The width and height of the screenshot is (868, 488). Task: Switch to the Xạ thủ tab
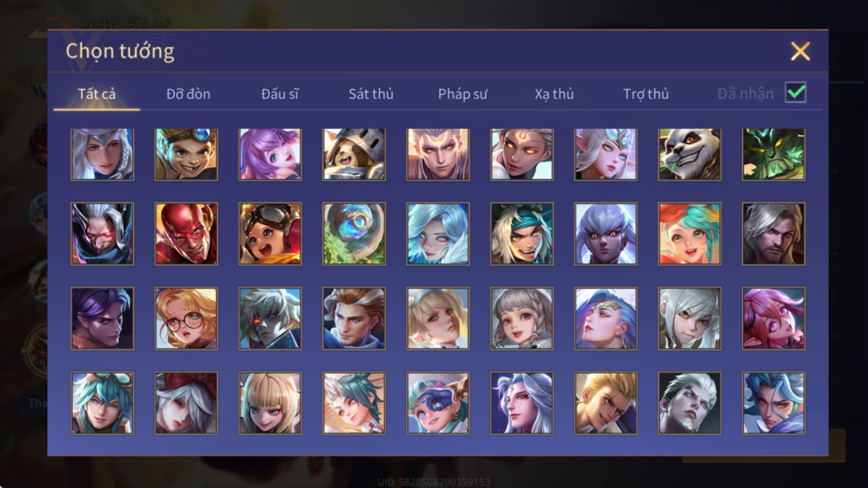(x=554, y=94)
